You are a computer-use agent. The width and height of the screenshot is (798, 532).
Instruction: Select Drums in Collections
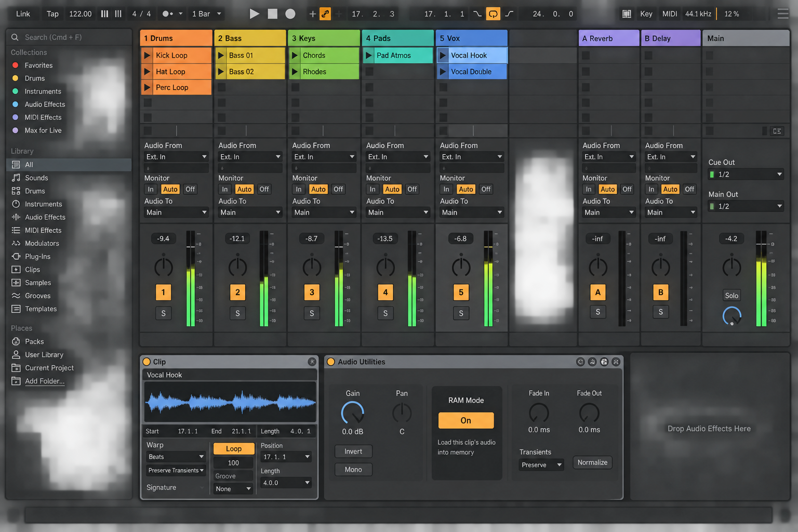tap(35, 78)
